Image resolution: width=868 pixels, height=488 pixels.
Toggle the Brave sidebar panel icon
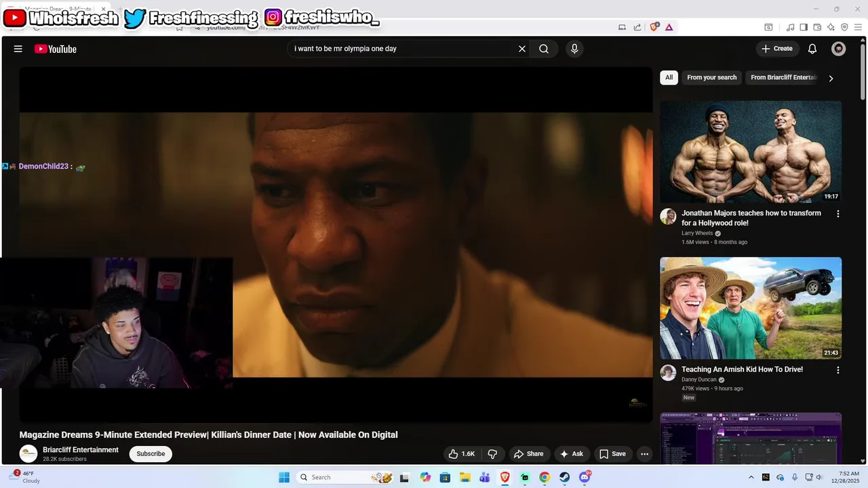pyautogui.click(x=804, y=27)
